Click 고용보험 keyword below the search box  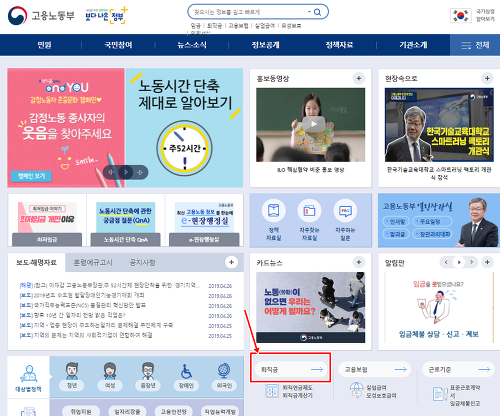click(238, 26)
